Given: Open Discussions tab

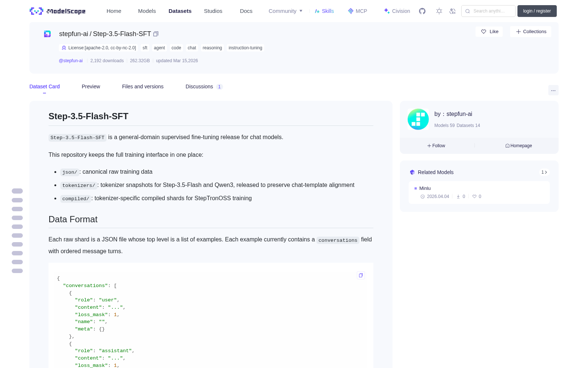Looking at the screenshot, I should click(x=204, y=86).
